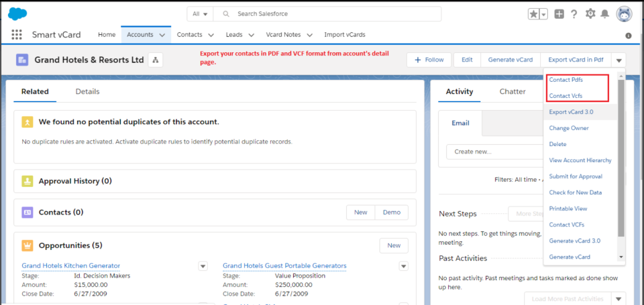Expand Kitchen Generator row actions arrow

(203, 266)
